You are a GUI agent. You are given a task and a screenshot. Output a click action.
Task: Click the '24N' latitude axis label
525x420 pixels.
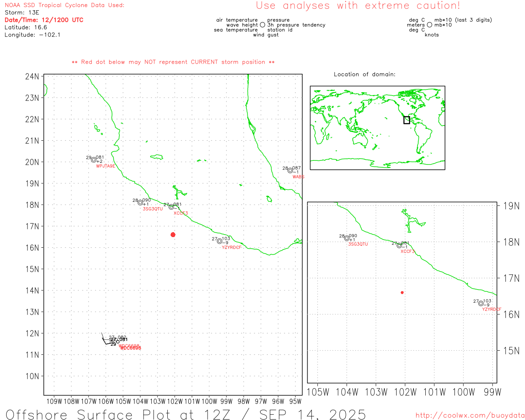tap(32, 76)
